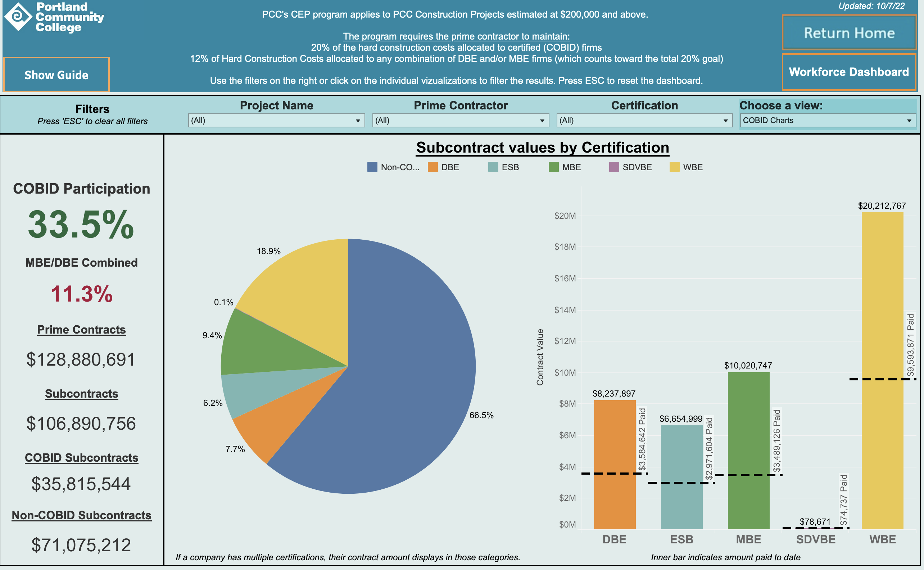The image size is (924, 570).
Task: Select the ESB teal legend swatch
Action: click(493, 167)
